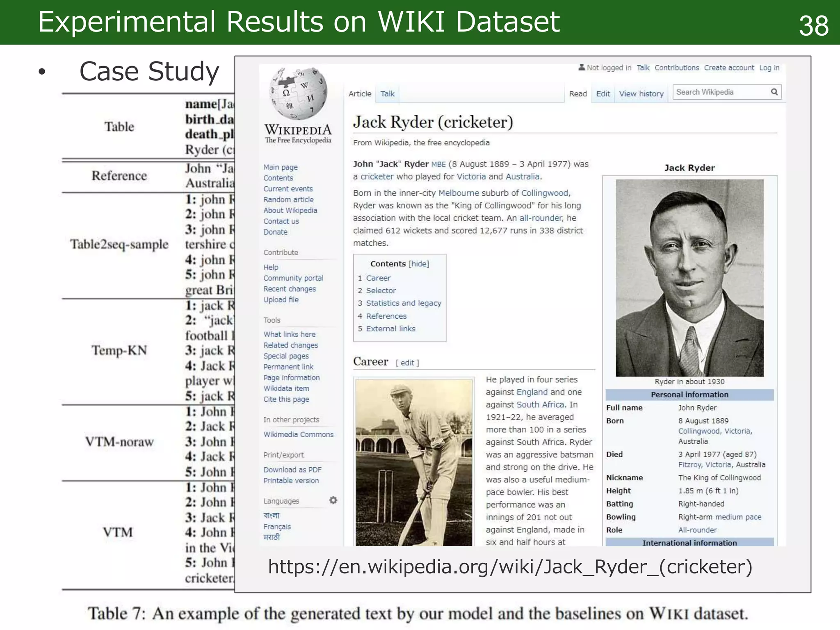
Task: Click Random article link
Action: click(288, 199)
